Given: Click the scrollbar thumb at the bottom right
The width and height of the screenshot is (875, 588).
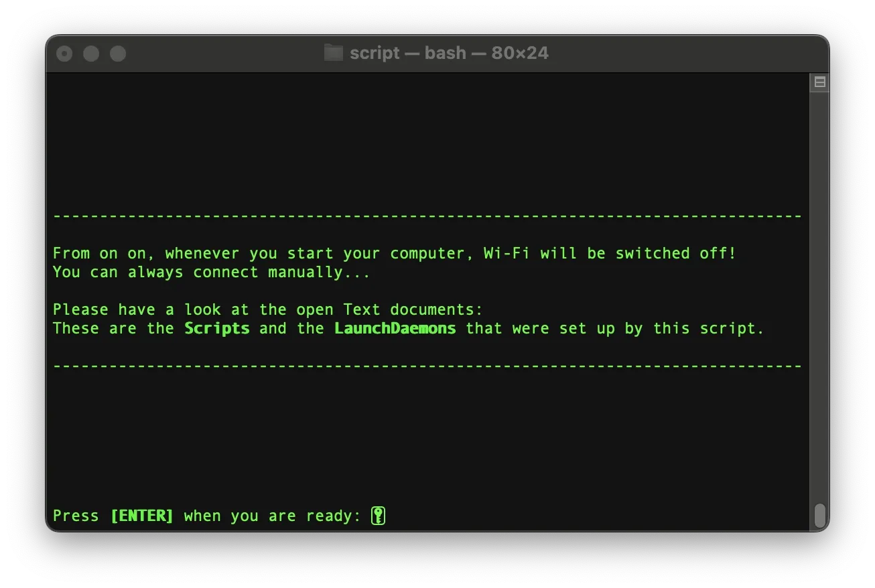Looking at the screenshot, I should pos(819,515).
